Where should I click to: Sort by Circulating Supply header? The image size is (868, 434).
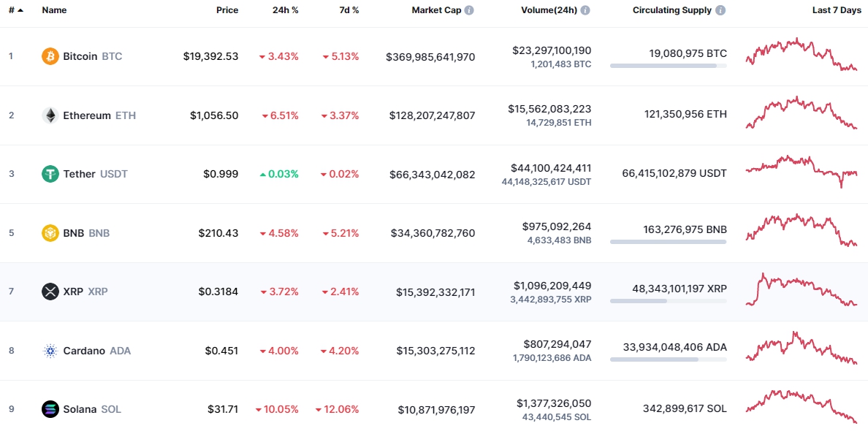tap(672, 10)
